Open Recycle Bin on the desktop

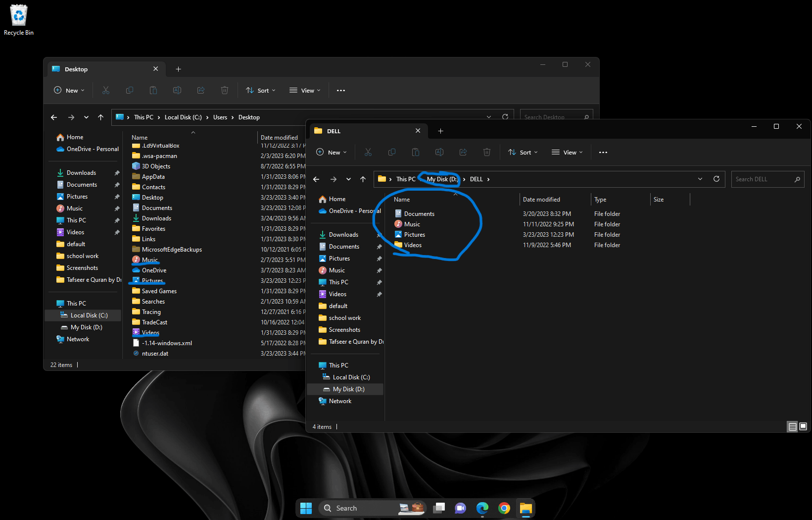[19, 20]
